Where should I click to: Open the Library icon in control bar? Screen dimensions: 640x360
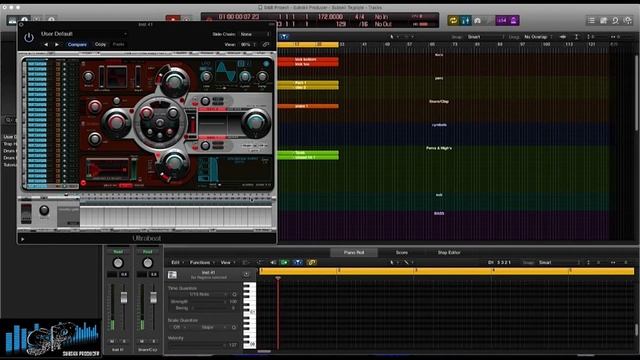pyautogui.click(x=12, y=20)
